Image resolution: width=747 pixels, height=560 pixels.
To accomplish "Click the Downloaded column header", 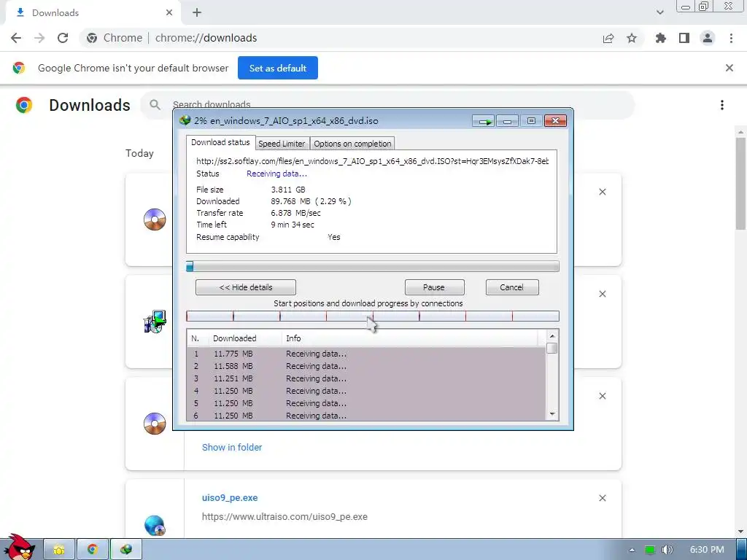I will point(245,338).
